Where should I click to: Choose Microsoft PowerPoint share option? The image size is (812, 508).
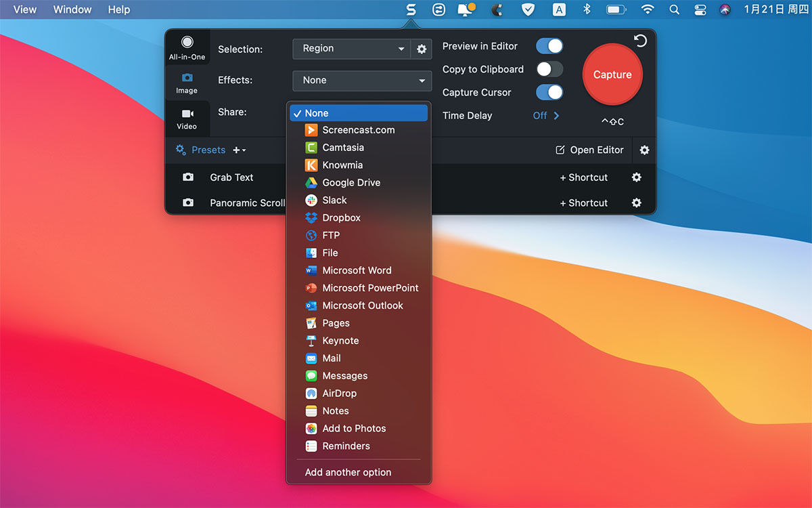coord(359,289)
